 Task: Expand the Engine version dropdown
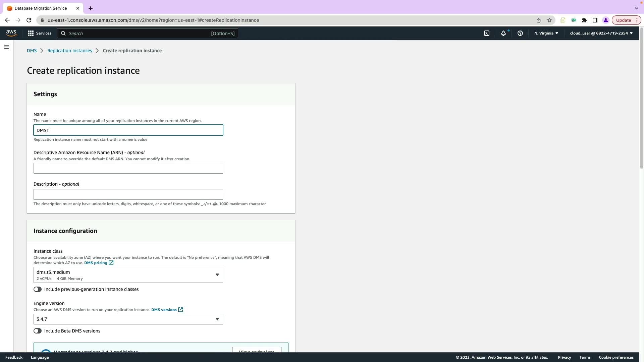[x=128, y=319]
